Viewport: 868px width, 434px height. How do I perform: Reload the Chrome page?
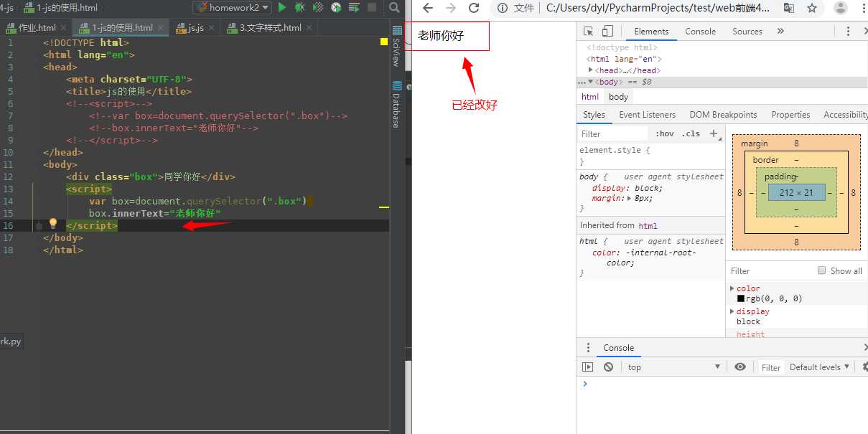[474, 8]
